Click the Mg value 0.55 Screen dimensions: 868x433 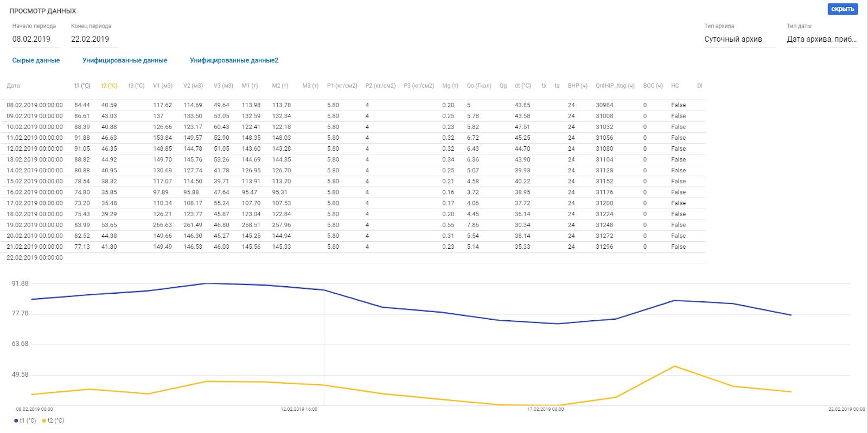(x=448, y=225)
